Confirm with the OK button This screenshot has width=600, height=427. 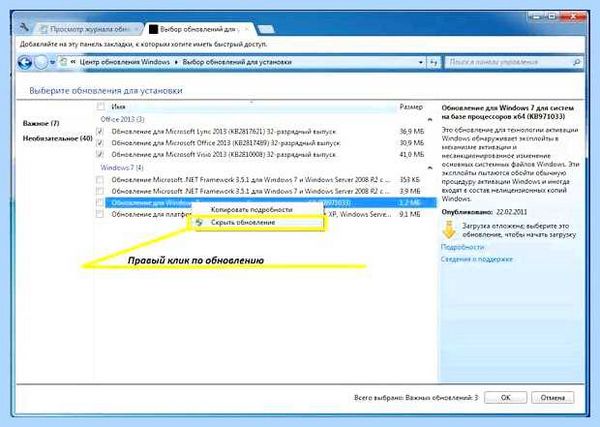(505, 398)
